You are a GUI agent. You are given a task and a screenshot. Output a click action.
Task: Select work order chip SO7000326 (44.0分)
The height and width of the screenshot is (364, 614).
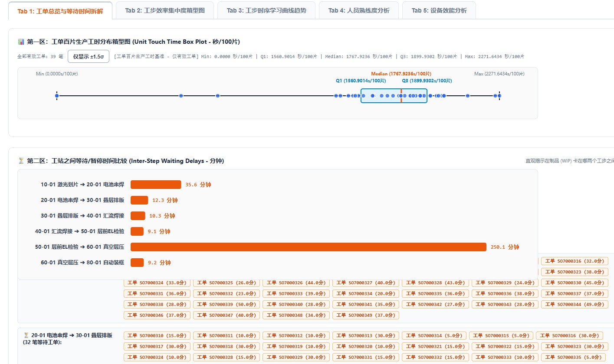tap(296, 283)
